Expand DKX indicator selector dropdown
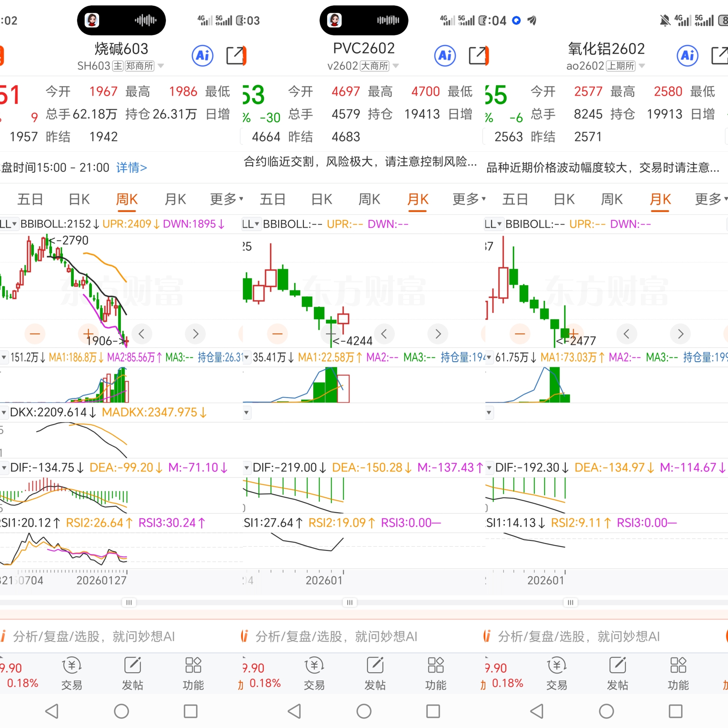The width and height of the screenshot is (728, 728). (4, 413)
